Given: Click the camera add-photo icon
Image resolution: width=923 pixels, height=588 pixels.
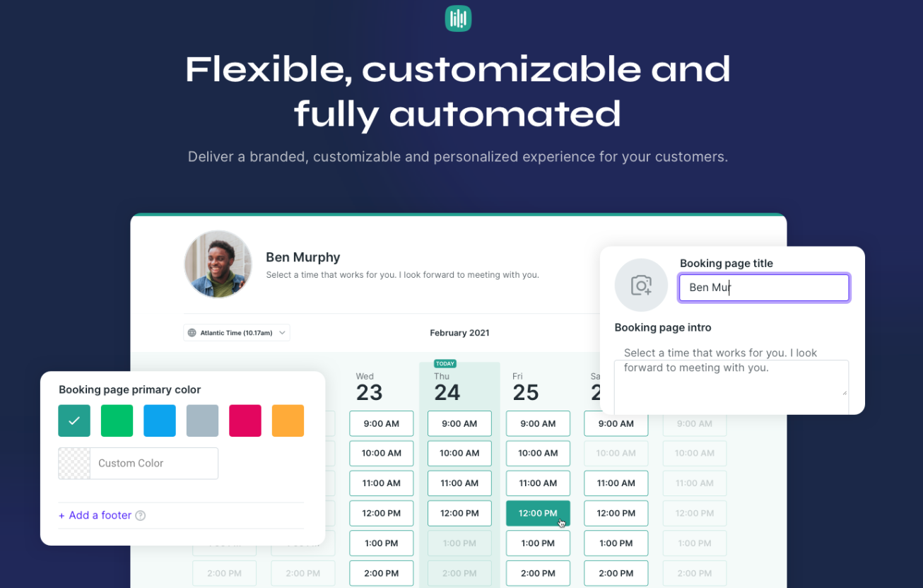Looking at the screenshot, I should pyautogui.click(x=641, y=286).
